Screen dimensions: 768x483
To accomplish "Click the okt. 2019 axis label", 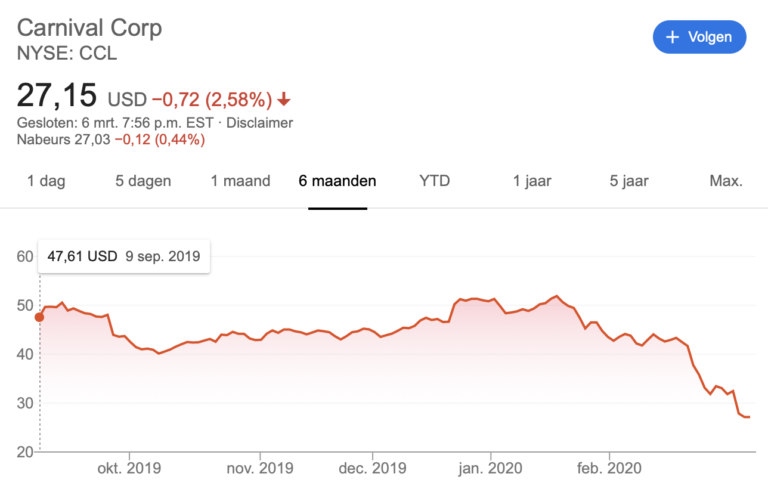I will point(130,467).
